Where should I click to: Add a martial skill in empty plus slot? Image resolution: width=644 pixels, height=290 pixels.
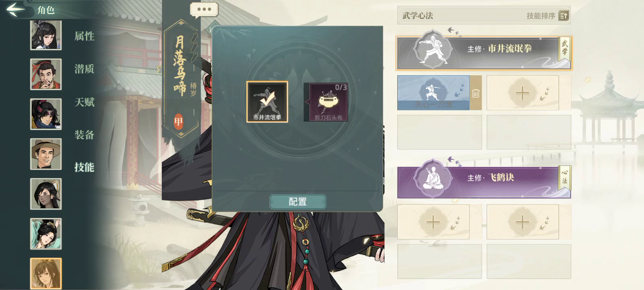coord(522,93)
